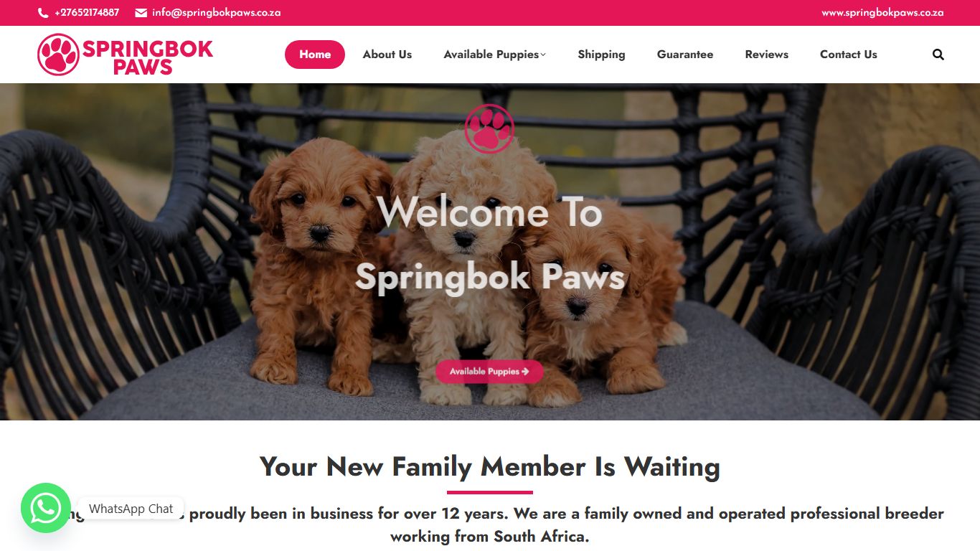
Task: Click the Springbok Paws header logo
Action: point(126,55)
